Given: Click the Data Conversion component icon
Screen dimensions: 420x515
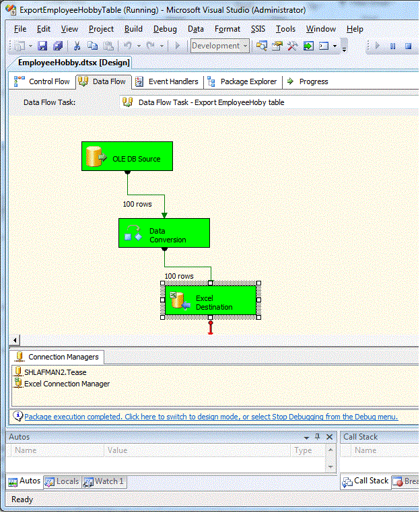Looking at the screenshot, I should pyautogui.click(x=133, y=233).
